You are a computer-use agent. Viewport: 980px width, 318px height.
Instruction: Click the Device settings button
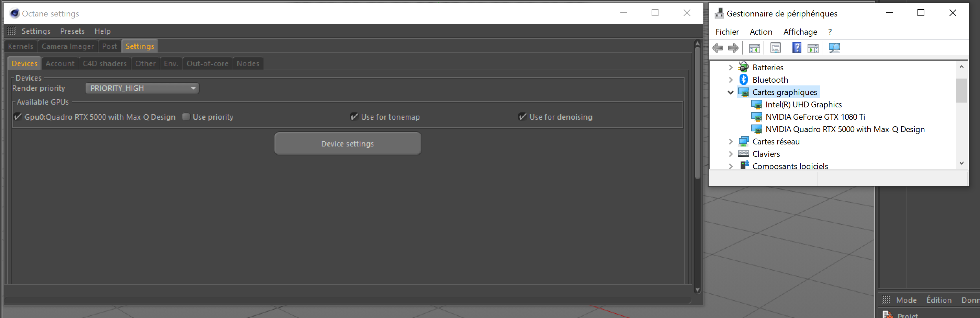(348, 144)
